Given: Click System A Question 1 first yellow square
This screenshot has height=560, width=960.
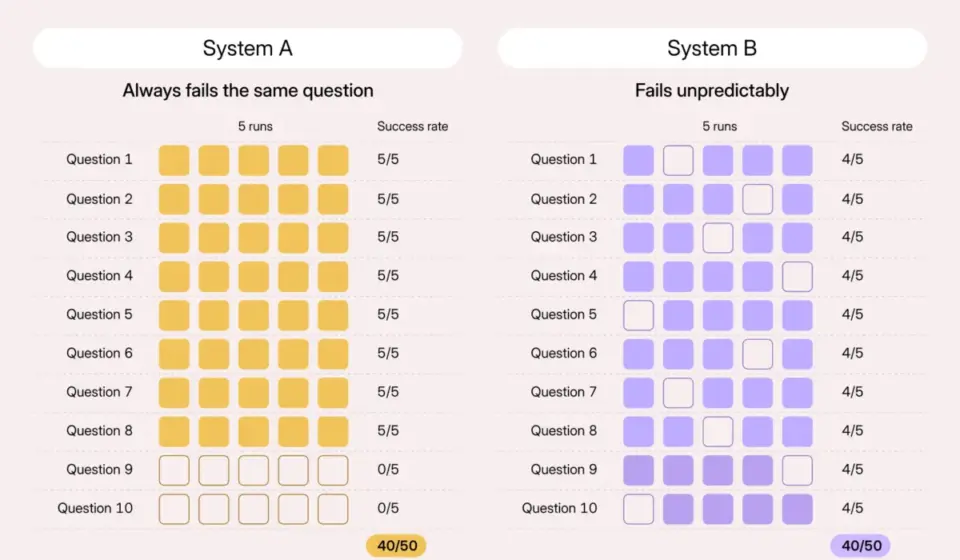Looking at the screenshot, I should tap(174, 160).
